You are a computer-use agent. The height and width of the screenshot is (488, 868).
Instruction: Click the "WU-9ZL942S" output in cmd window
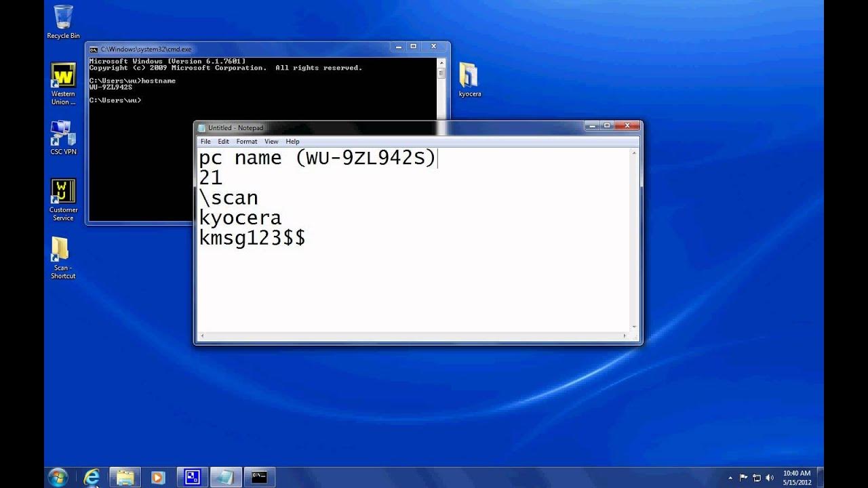click(x=111, y=87)
